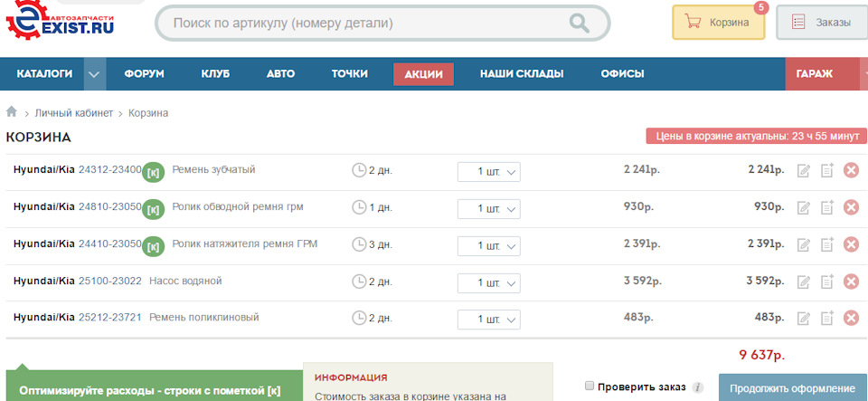The width and height of the screenshot is (868, 401).
Task: Open the Точки menu item
Action: point(350,73)
